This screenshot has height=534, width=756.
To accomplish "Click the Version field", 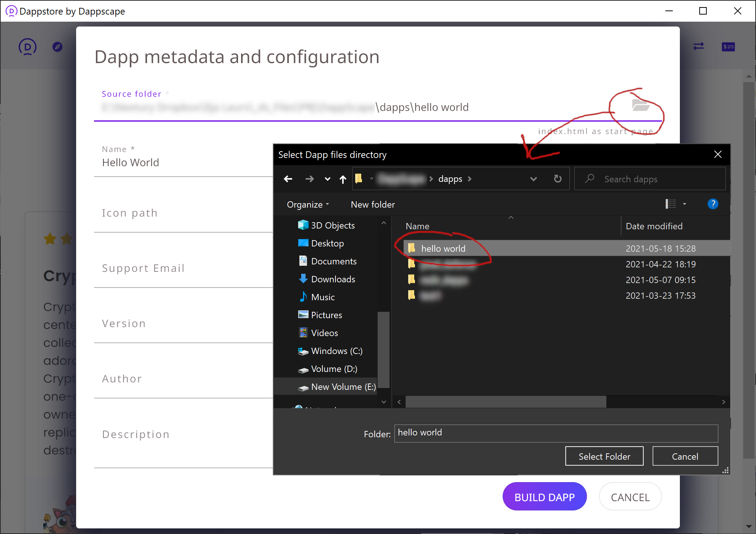I will [x=183, y=324].
